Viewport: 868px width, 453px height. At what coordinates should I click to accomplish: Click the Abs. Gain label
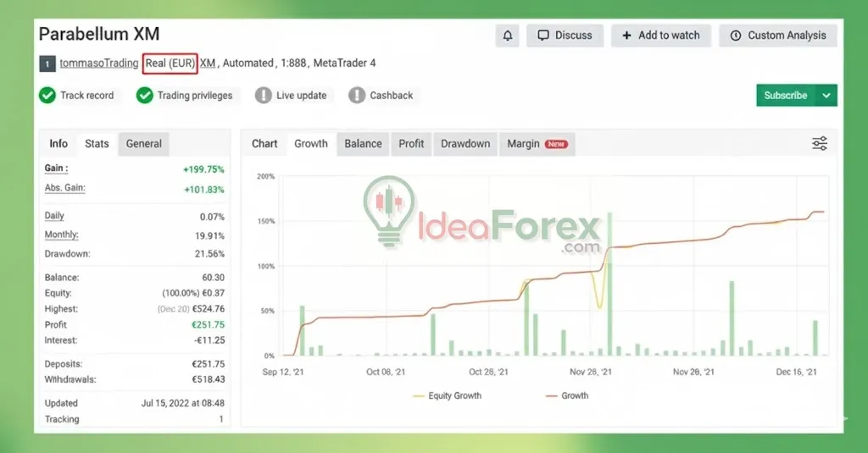(x=64, y=188)
